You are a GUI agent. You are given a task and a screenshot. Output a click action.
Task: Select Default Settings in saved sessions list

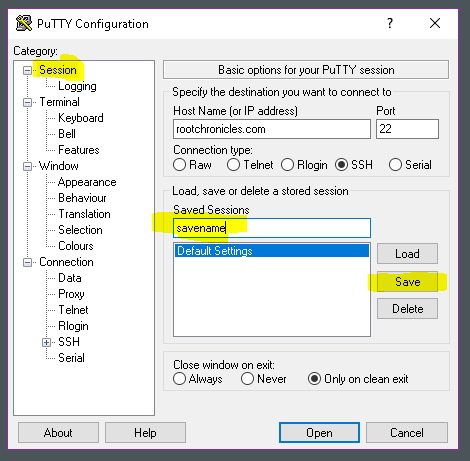[272, 251]
